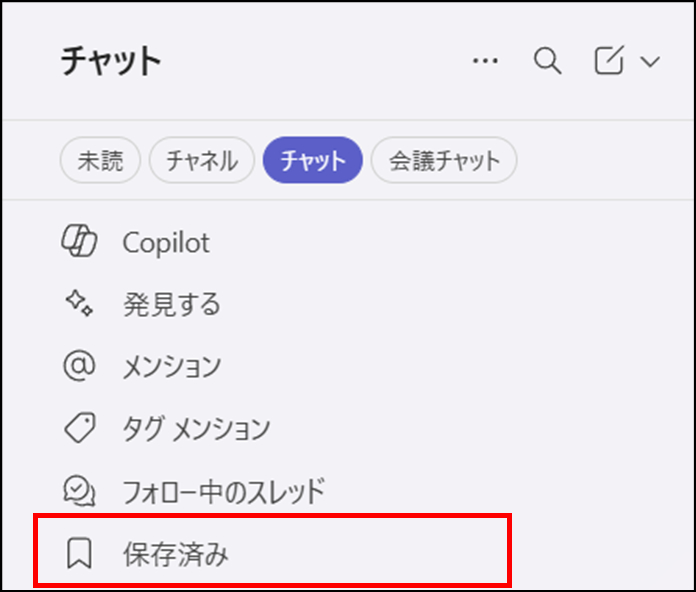Click the sparkle icon beside 発見する

(78, 304)
